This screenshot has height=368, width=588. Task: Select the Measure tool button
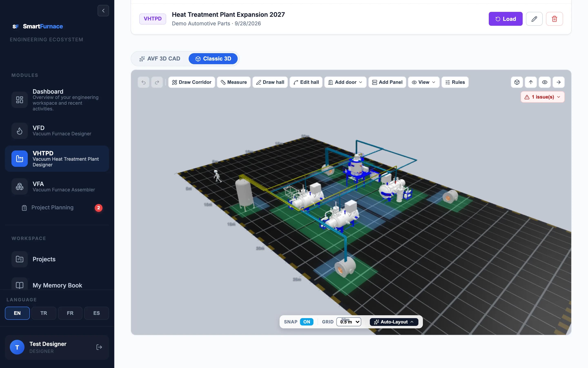(x=234, y=82)
